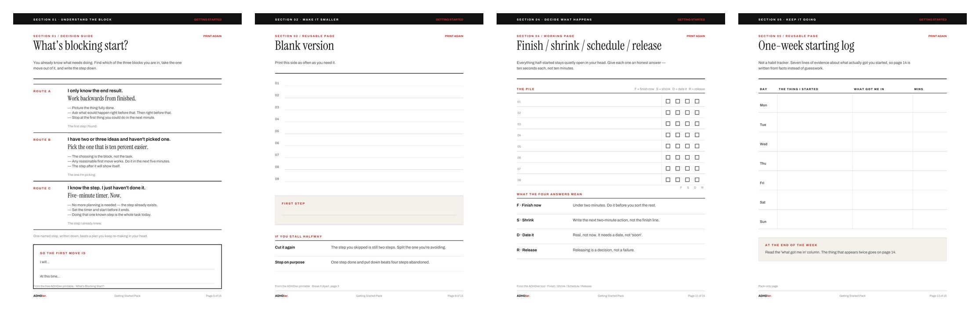The image size is (980, 322).
Task: Click the 'Route C' label
Action: [x=42, y=188]
